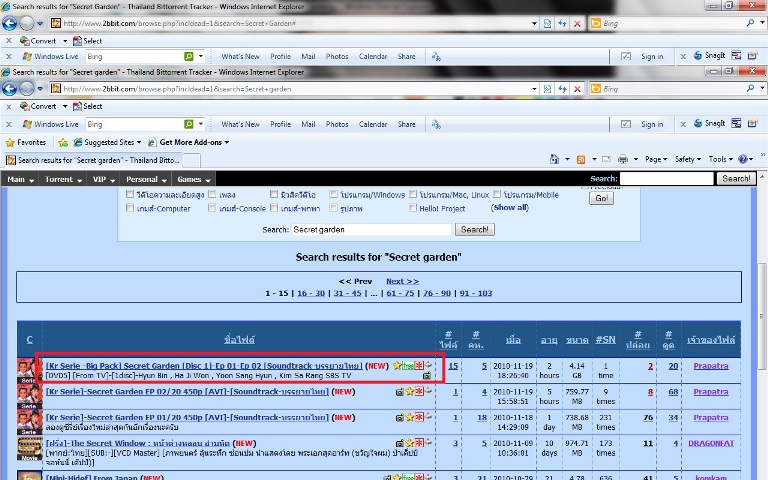The image size is (768, 480).
Task: Check the โปรแกรม/Windows category checkbox
Action: [334, 194]
